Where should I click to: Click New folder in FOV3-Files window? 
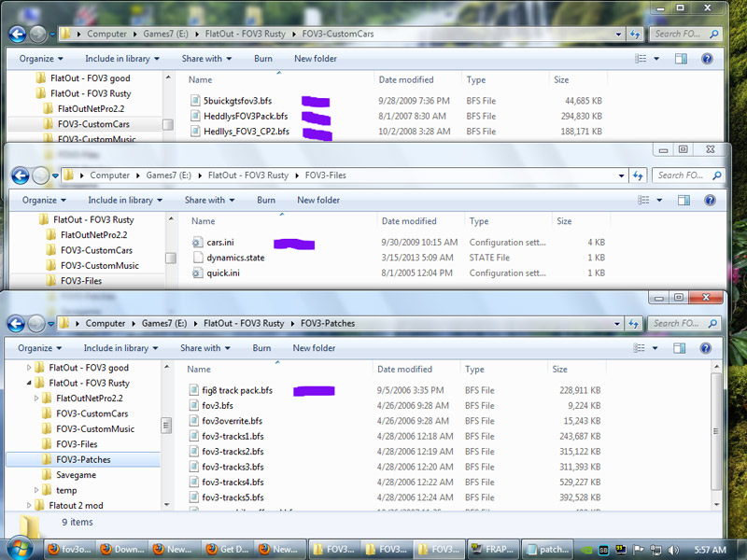(318, 200)
